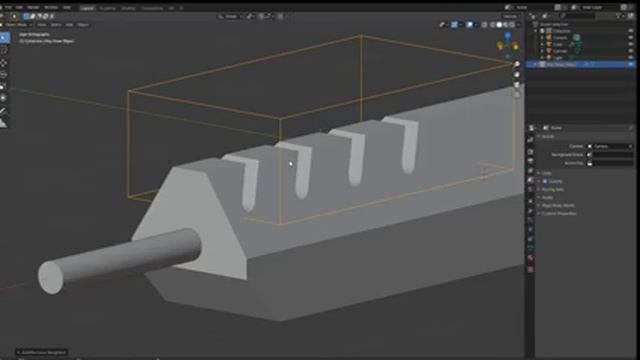
Task: Toggle viewport gizmos button
Action: [x=454, y=25]
